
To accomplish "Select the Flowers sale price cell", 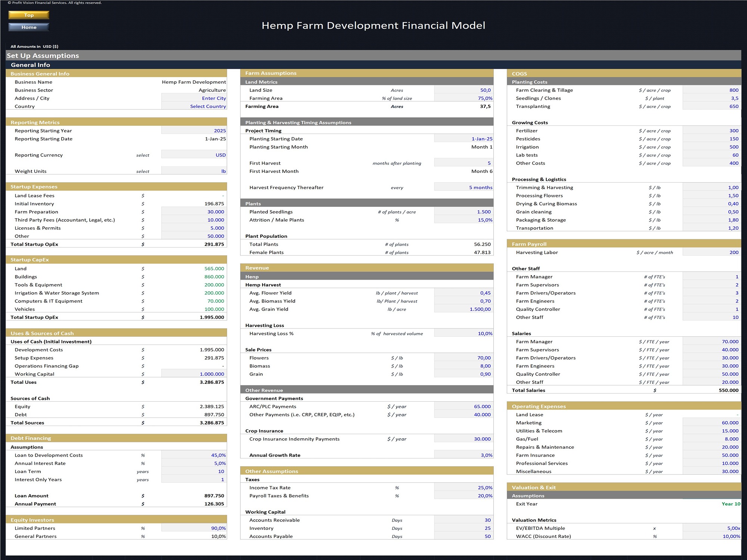I will (464, 358).
